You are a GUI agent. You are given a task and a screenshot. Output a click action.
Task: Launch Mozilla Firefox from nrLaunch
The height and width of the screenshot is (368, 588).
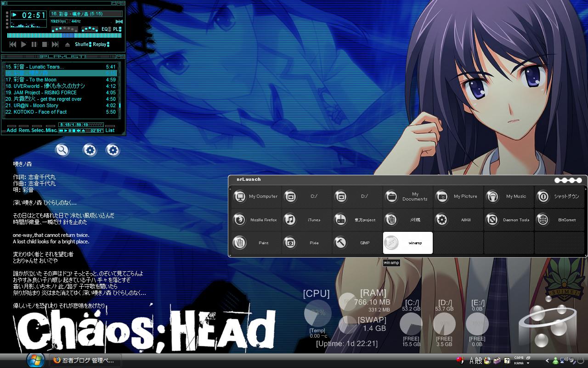click(255, 220)
